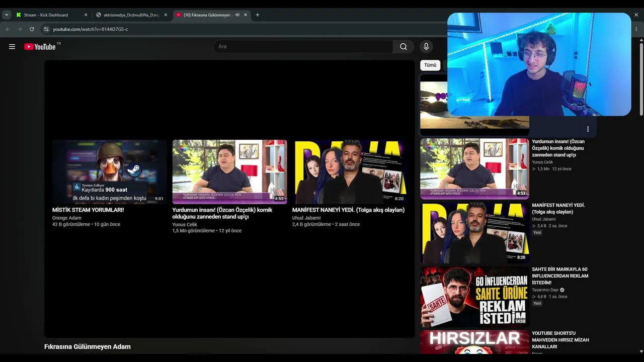
Task: Click the Fıkrasına Gülünmeyen Adam video title
Action: tap(88, 347)
